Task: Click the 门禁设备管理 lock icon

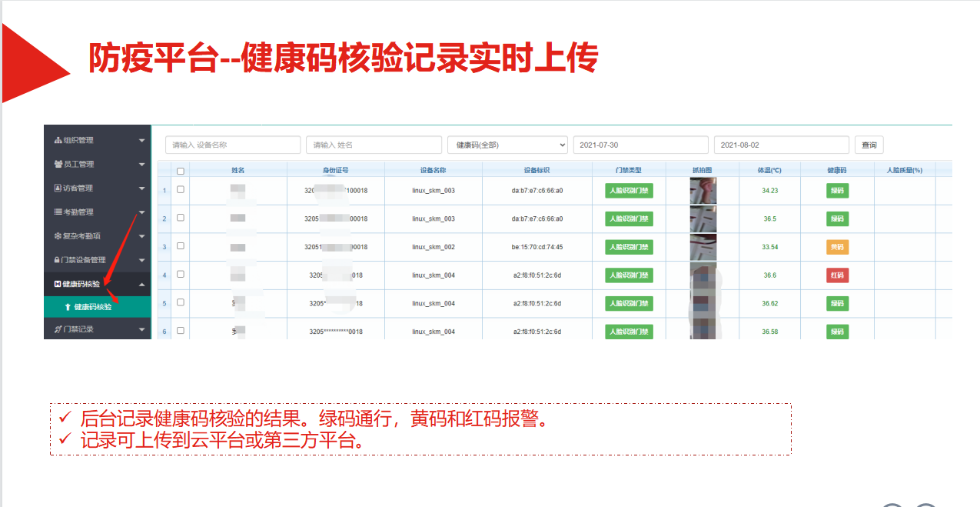Action: [57, 260]
